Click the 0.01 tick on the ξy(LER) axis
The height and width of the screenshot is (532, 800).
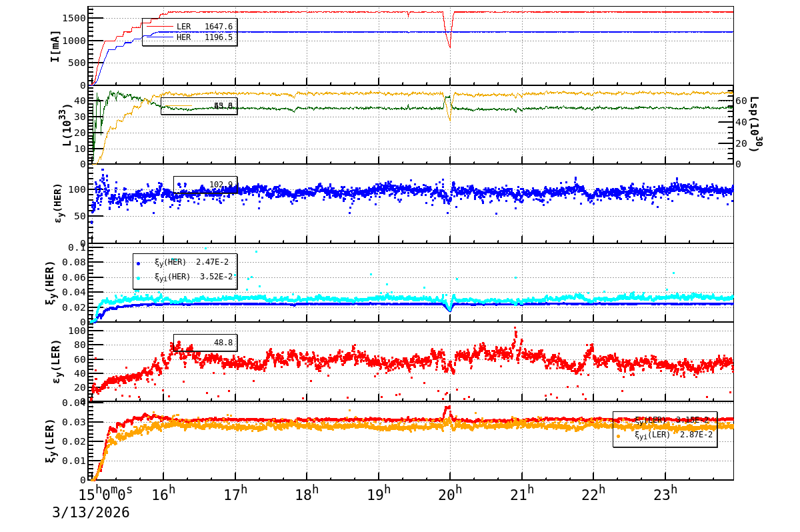click(75, 461)
